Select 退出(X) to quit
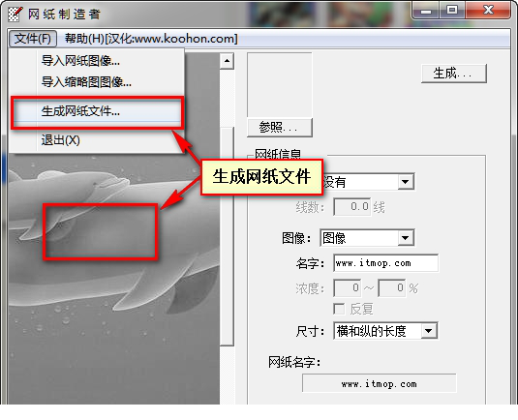The height and width of the screenshot is (420, 518). 60,140
